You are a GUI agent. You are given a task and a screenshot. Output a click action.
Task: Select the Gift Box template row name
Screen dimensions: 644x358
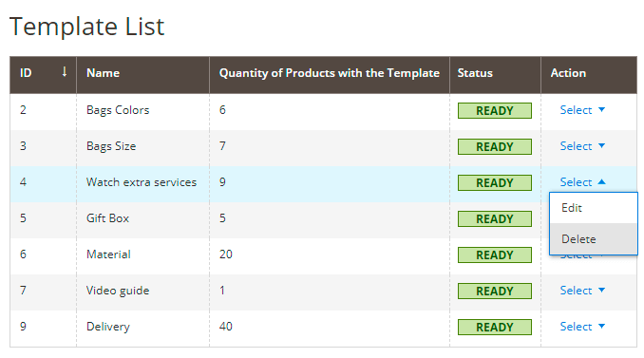[x=107, y=218]
